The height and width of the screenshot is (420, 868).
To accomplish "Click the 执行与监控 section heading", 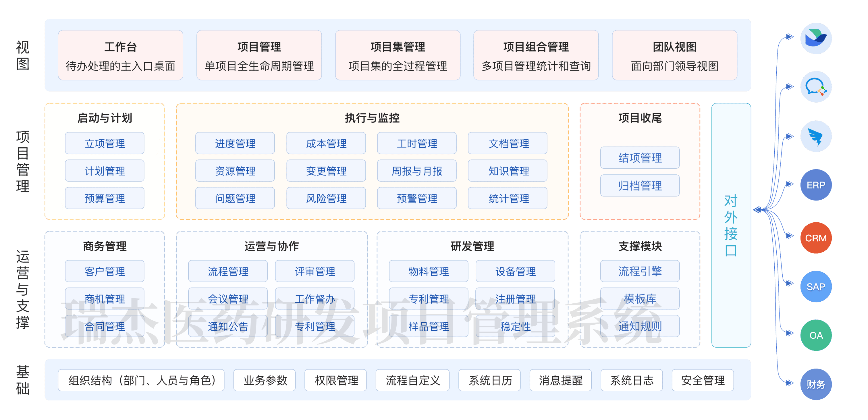I will (x=372, y=118).
